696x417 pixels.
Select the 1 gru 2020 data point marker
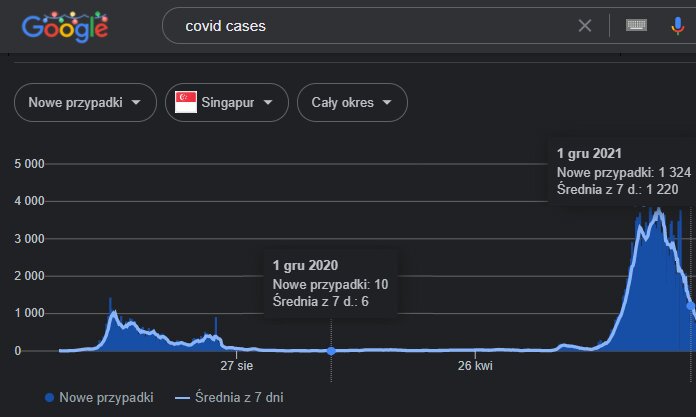[331, 351]
